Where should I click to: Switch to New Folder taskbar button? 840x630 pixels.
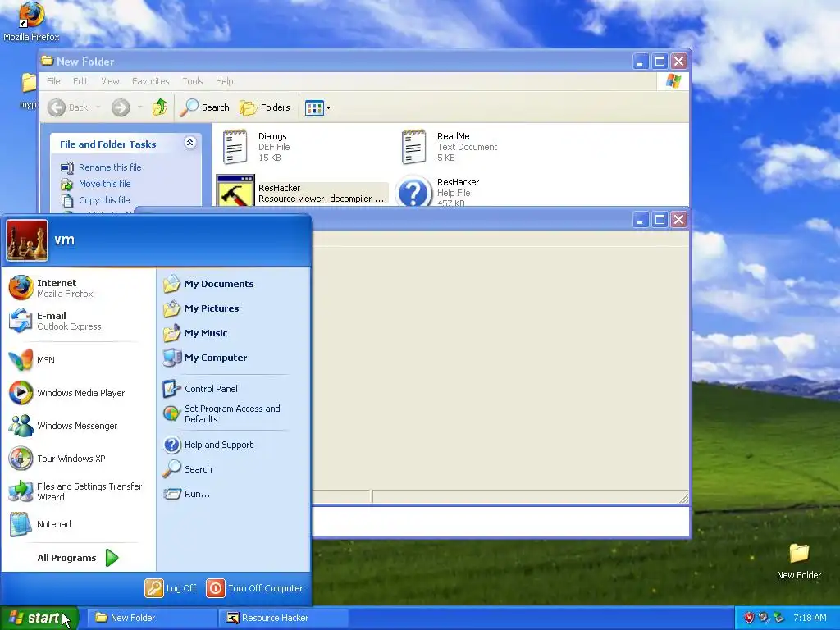coord(152,618)
